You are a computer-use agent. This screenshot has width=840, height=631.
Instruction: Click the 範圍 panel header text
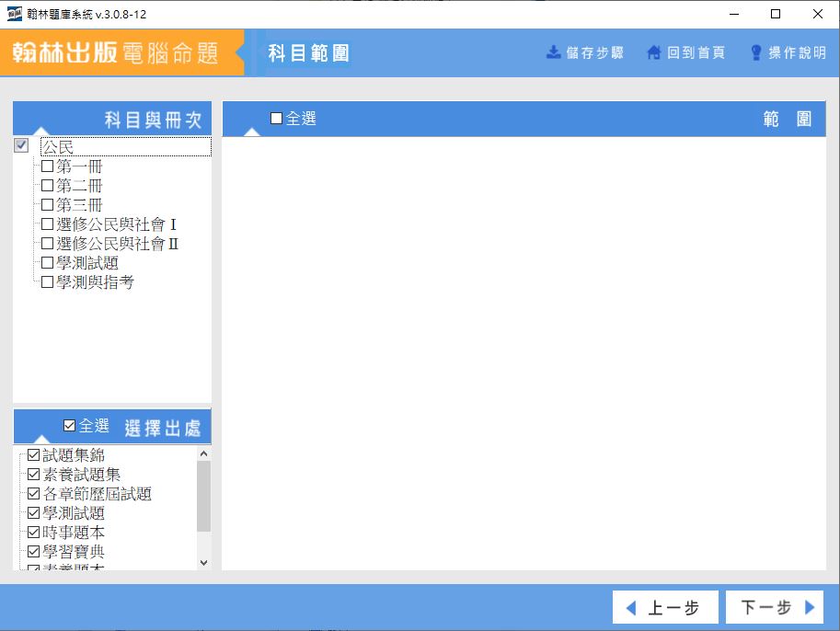click(788, 119)
